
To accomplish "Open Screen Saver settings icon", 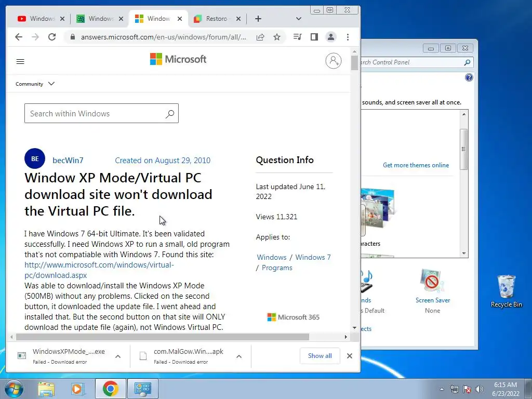I will coord(432,281).
